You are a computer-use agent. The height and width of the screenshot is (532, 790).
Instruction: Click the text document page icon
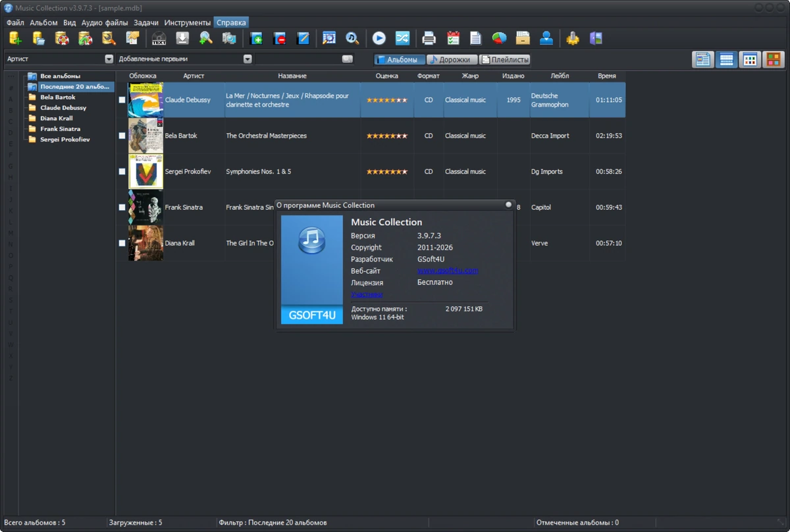tap(475, 38)
